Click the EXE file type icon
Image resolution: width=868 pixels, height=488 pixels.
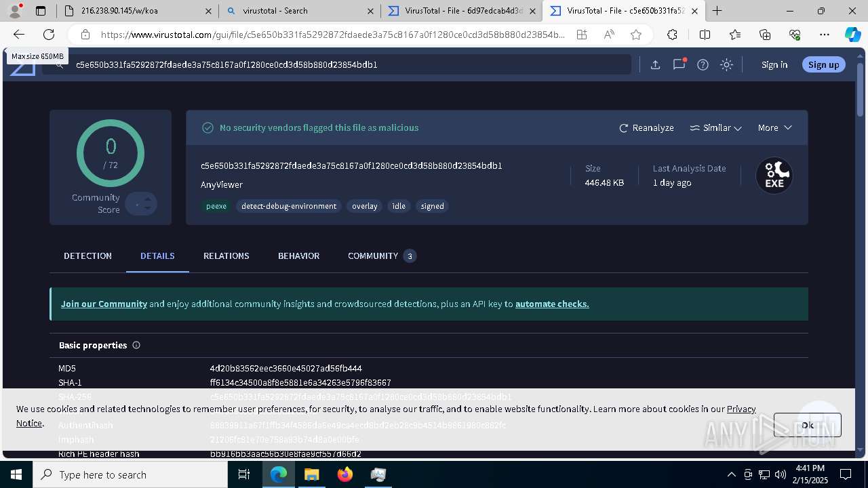tap(774, 176)
